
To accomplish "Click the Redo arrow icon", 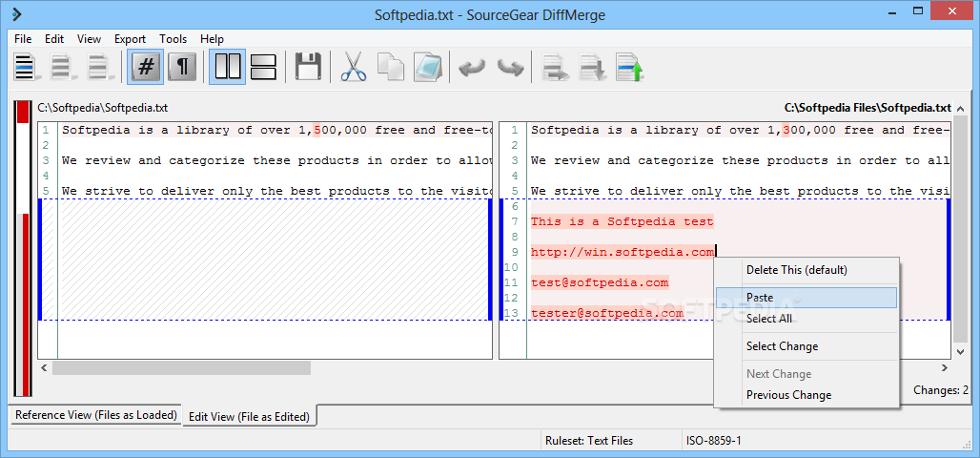I will (x=510, y=67).
